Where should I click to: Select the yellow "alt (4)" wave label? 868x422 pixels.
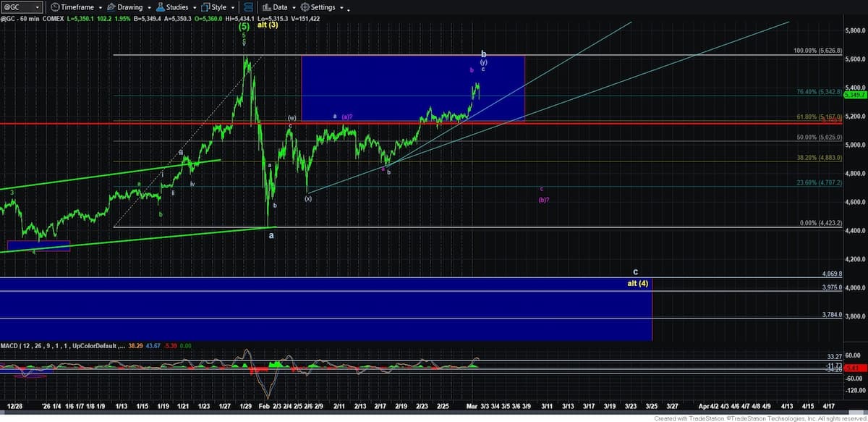coord(639,283)
